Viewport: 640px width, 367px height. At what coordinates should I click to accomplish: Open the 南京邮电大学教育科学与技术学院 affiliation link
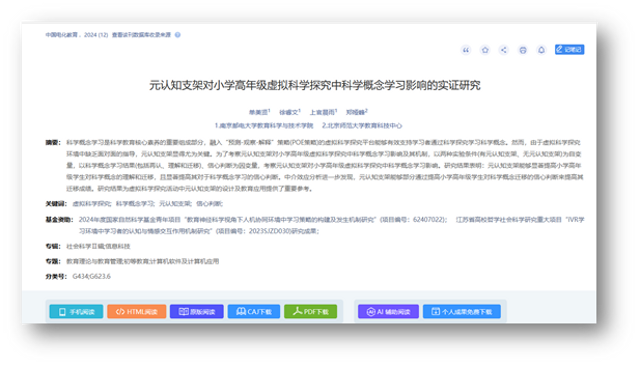point(264,125)
